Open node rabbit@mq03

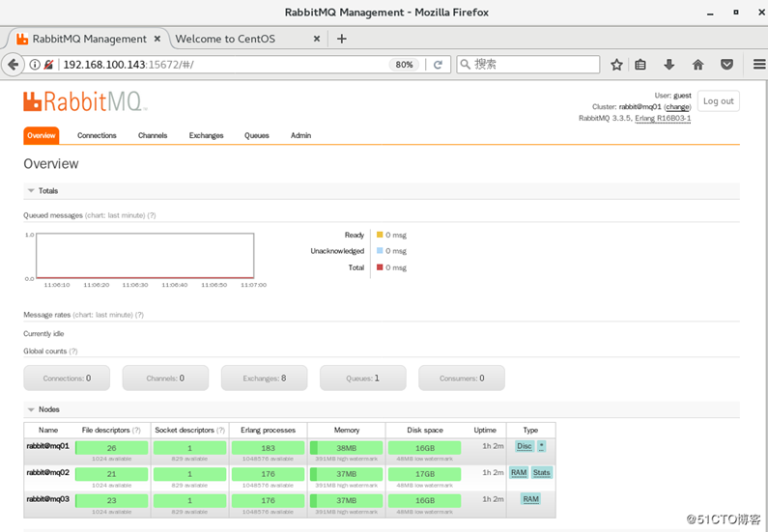48,499
